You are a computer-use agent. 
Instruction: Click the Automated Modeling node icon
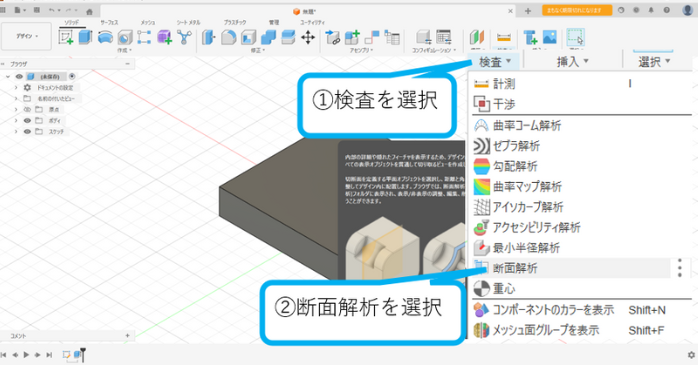pyautogui.click(x=184, y=37)
